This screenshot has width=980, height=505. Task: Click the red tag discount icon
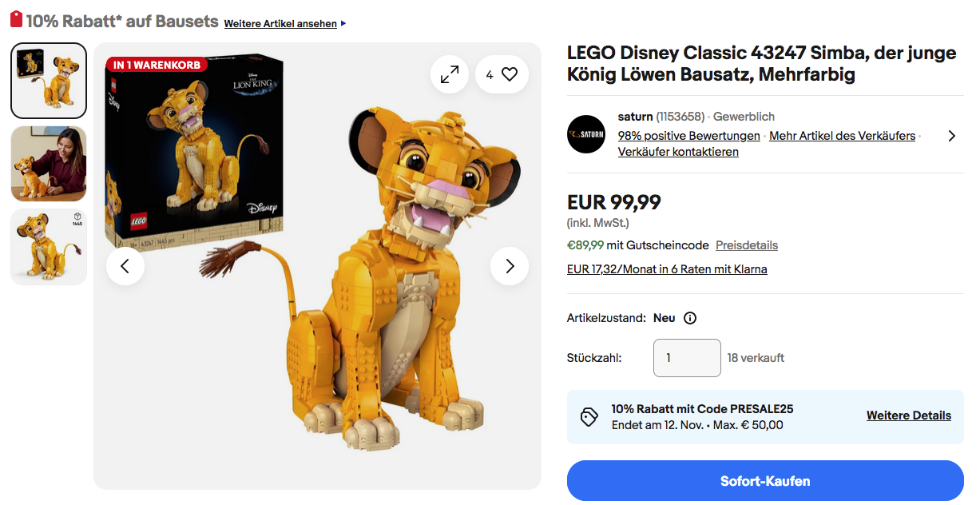click(x=16, y=20)
